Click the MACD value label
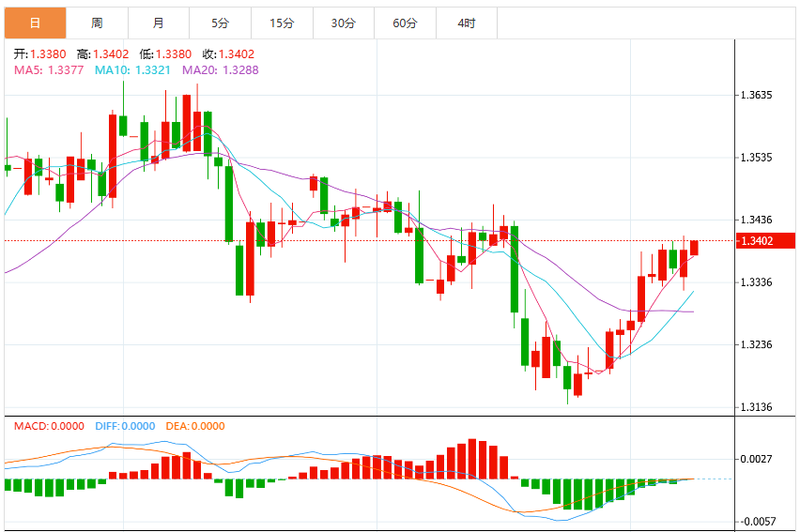This screenshot has height=532, width=800. pos(49,426)
